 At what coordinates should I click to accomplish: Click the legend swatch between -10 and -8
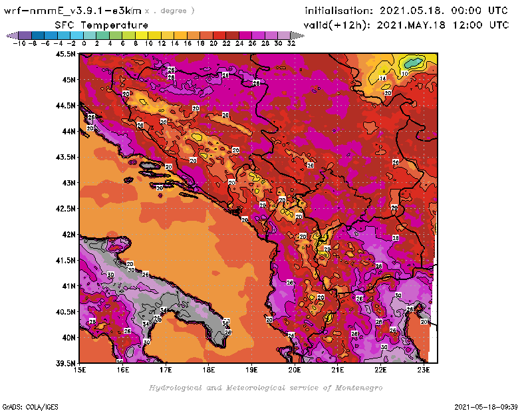(25, 35)
